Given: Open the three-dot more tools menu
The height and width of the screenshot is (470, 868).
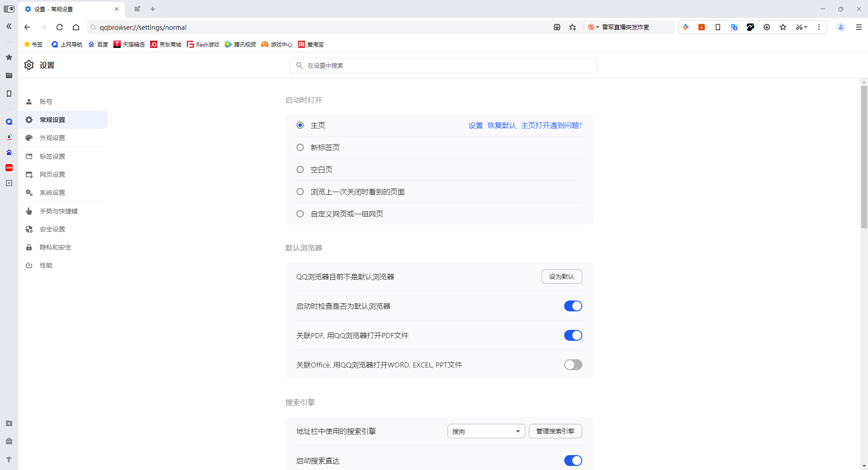Looking at the screenshot, I should coord(819,27).
